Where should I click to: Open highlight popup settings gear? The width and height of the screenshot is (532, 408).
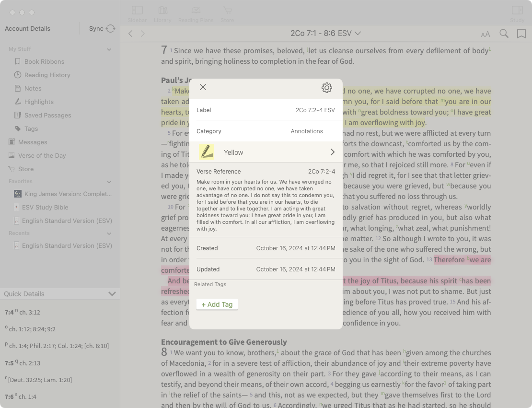[327, 88]
